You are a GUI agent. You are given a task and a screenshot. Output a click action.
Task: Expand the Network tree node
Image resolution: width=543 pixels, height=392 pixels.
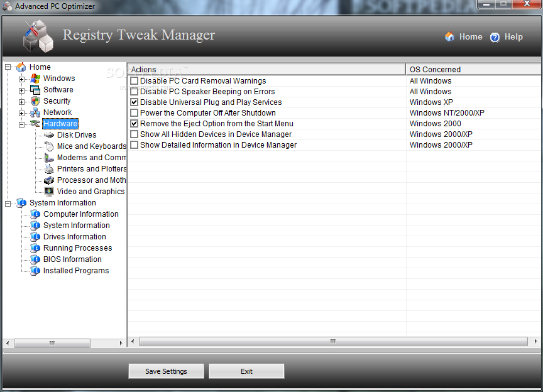pos(21,113)
